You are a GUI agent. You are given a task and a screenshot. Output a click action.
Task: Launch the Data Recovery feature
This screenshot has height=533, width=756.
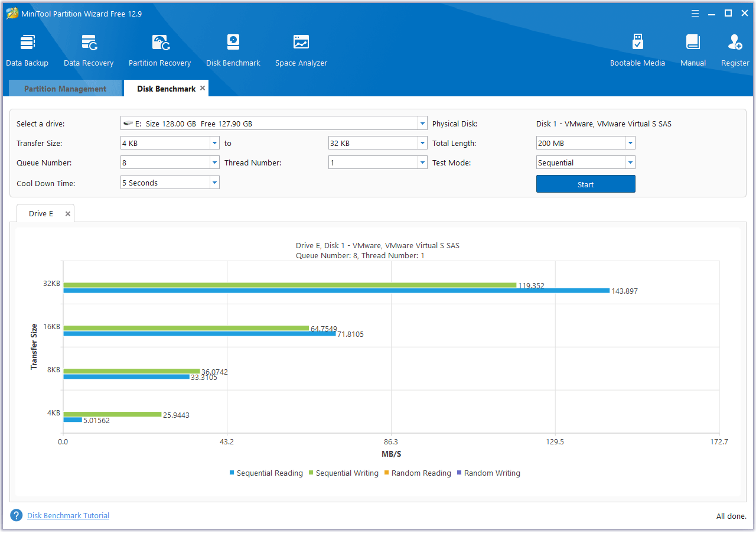click(88, 49)
